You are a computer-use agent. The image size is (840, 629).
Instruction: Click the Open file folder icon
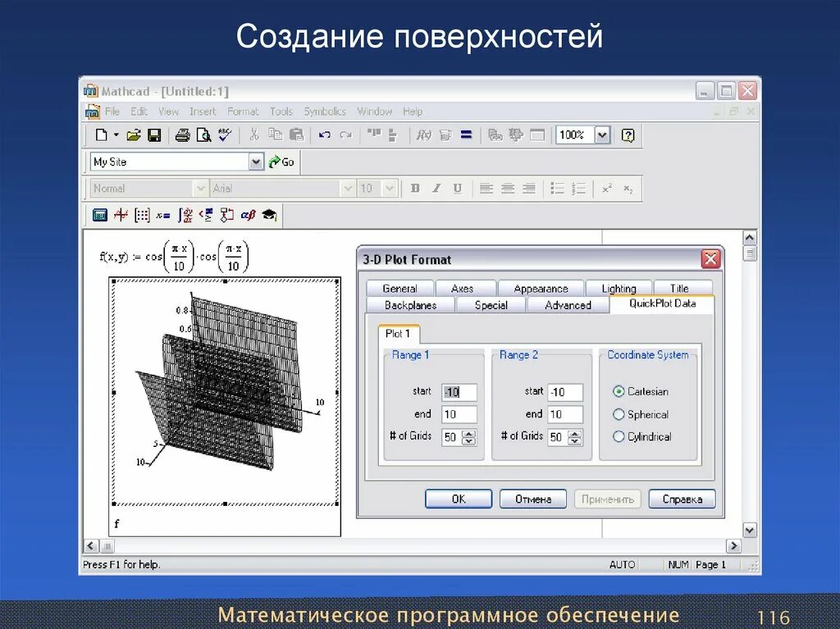click(x=134, y=135)
